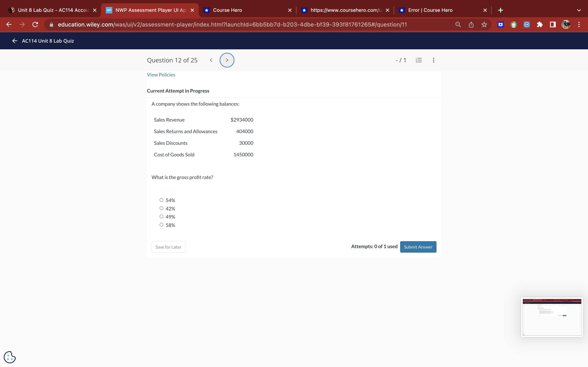Expand the tab search dropdown arrow
588x367 pixels.
[579, 10]
